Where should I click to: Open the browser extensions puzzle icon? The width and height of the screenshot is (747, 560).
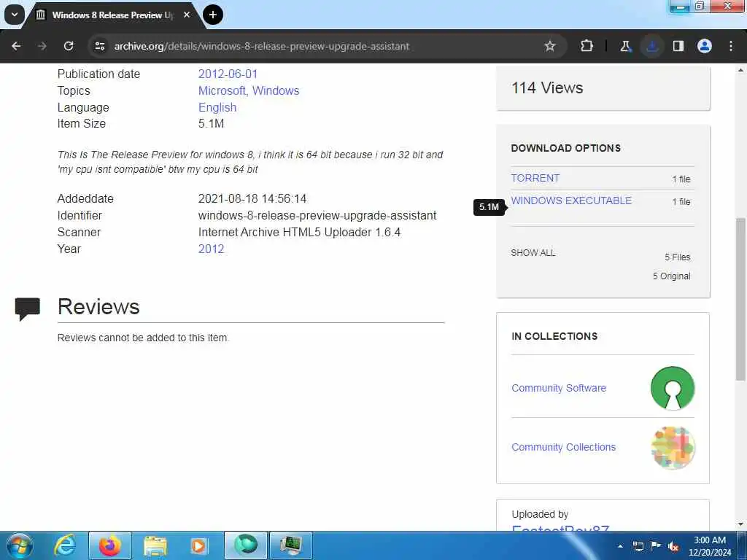click(587, 46)
